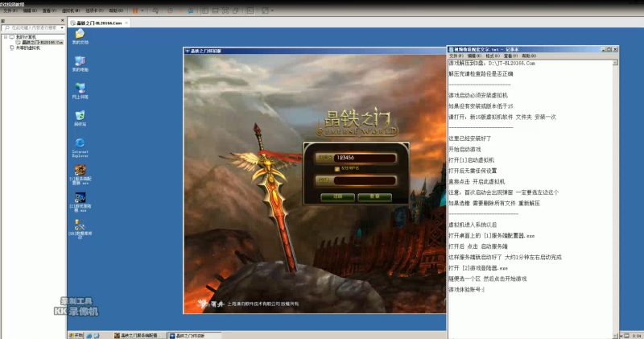Open the 文件 menu in VMware

10,10
